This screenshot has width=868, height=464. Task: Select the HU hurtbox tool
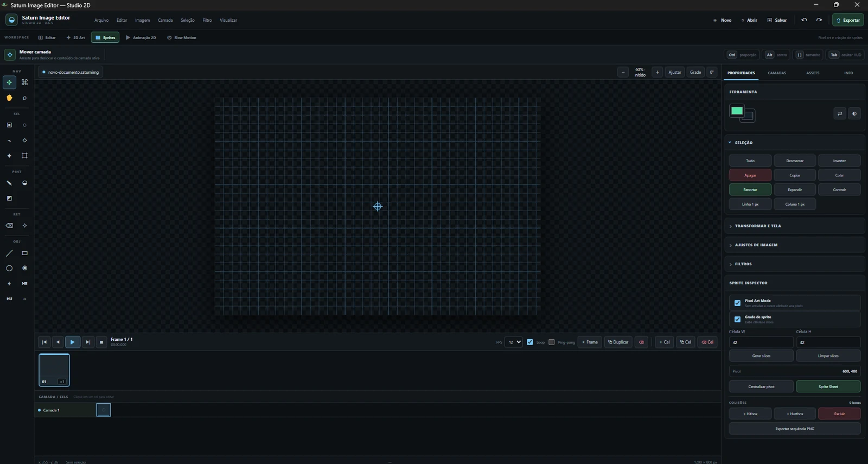pyautogui.click(x=9, y=298)
